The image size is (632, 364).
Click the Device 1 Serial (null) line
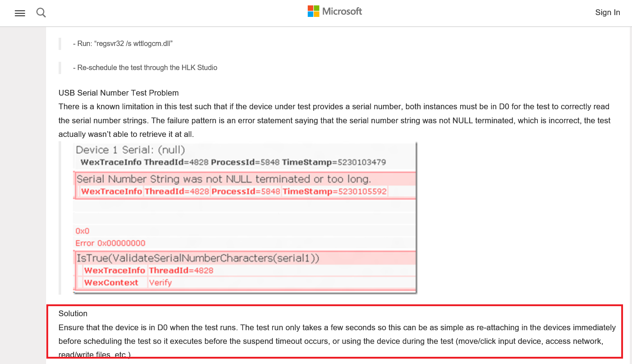tap(130, 150)
